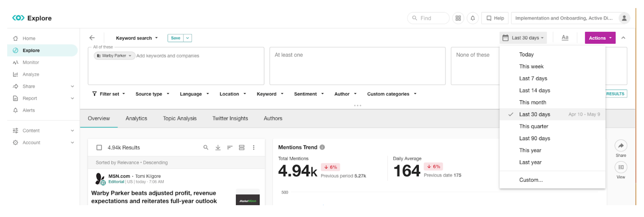Click the search magnifier in results list
Viewport: 644px width, 217px height.
click(206, 147)
